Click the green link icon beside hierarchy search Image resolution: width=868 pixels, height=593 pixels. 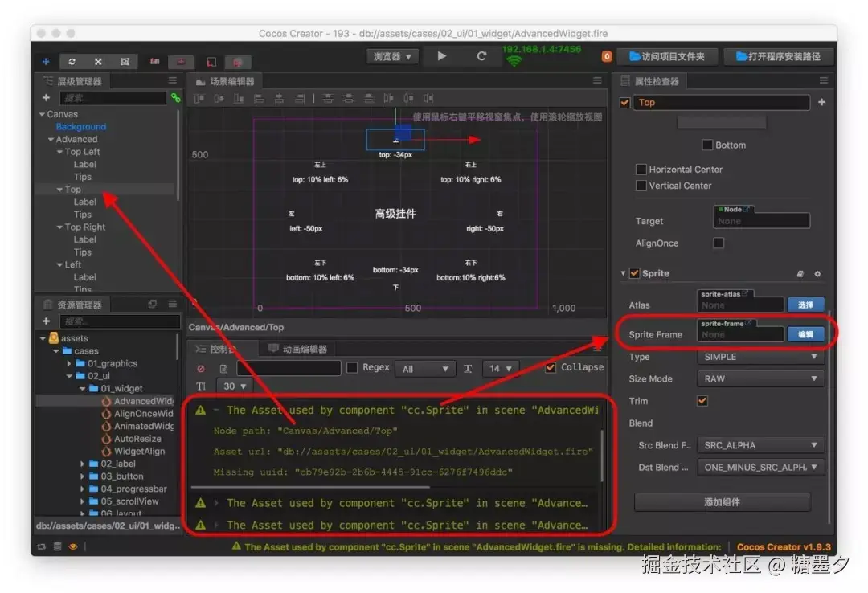(x=175, y=98)
